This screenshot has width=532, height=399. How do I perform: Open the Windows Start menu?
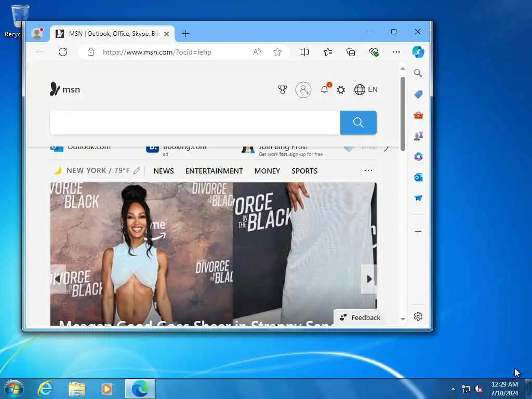tap(14, 389)
